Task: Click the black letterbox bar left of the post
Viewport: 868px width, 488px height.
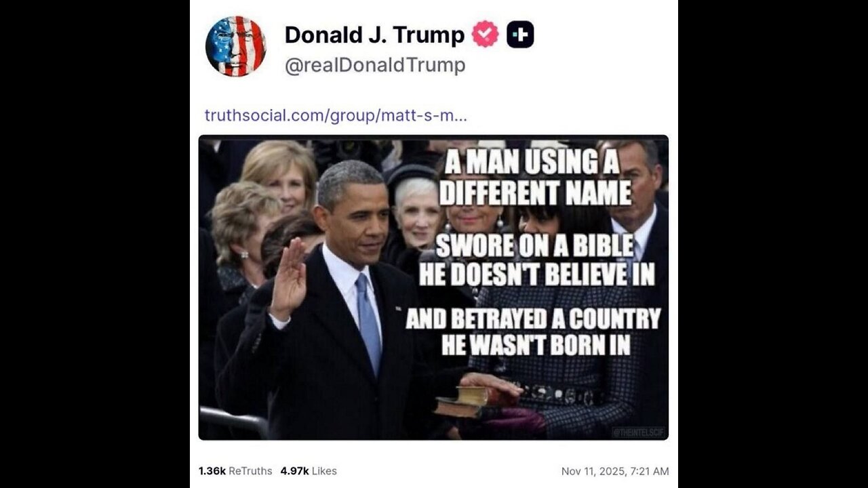Action: pos(95,244)
